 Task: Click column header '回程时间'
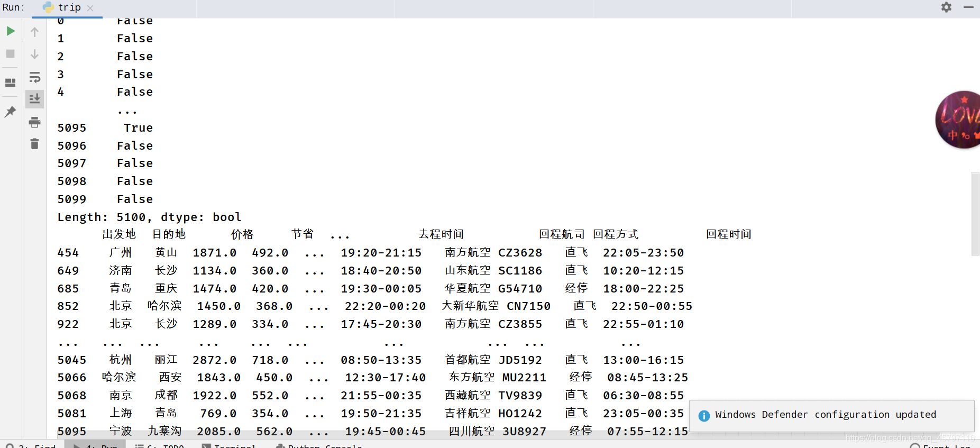[x=728, y=234]
